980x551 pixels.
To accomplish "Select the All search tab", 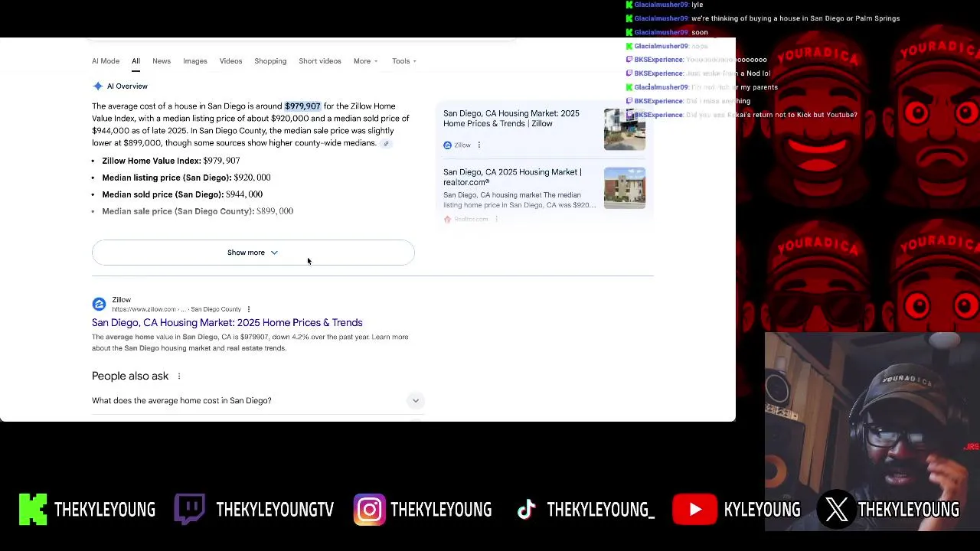I will point(136,61).
